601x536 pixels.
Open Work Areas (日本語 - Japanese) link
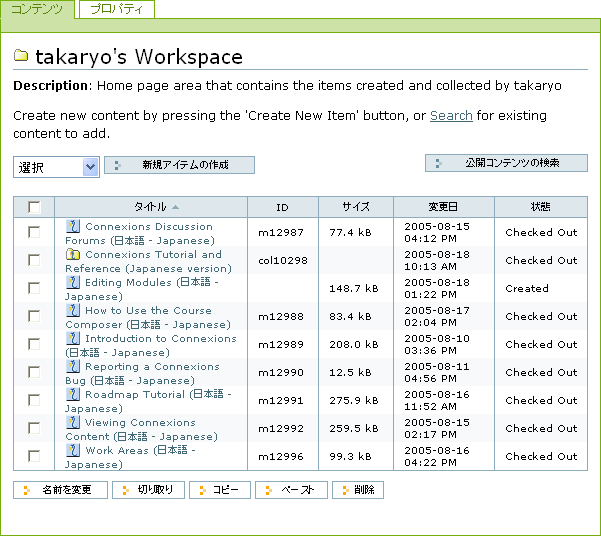[130, 457]
